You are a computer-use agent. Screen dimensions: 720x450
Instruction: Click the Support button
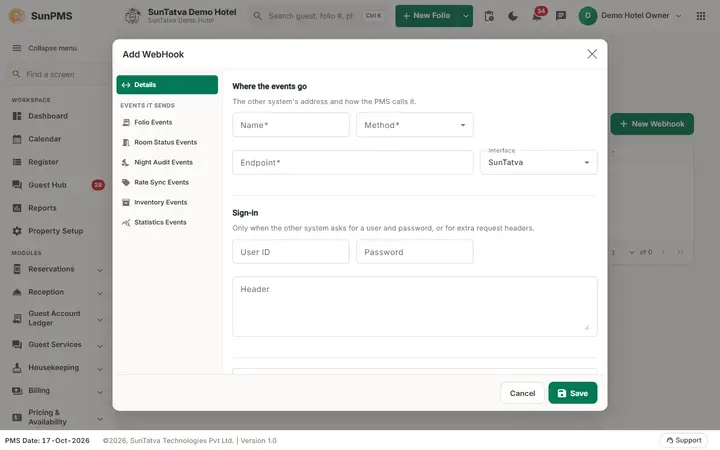(683, 440)
